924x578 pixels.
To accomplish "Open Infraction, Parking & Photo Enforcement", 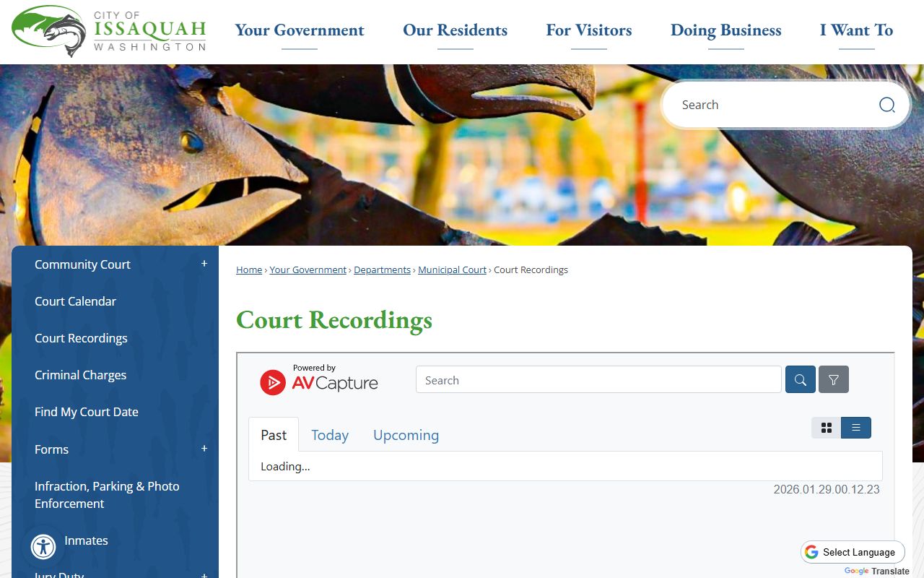I will 107,495.
